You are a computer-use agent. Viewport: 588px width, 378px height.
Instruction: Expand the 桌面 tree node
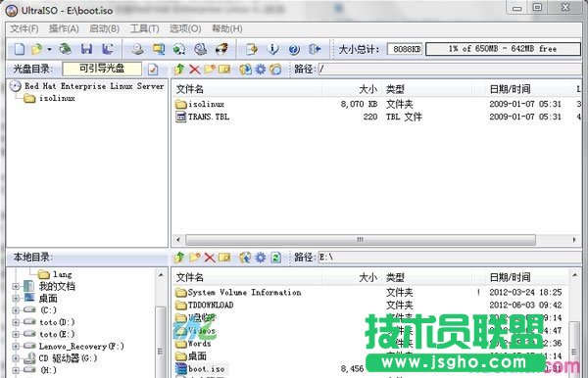[x=16, y=299]
